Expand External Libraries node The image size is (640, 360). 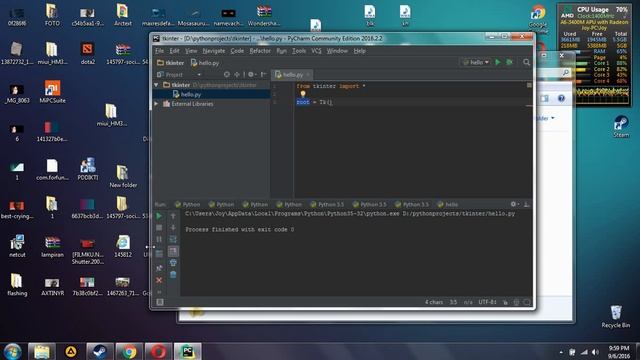(x=156, y=104)
